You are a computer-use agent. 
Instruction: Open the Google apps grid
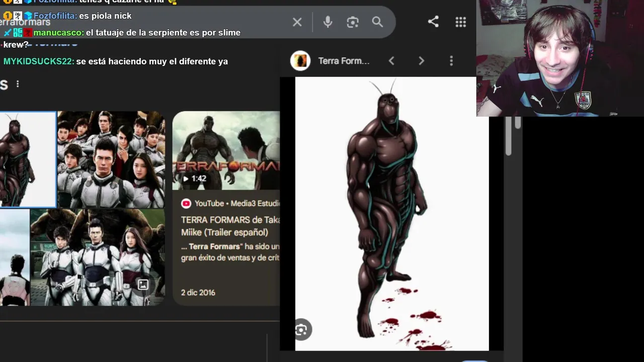click(460, 22)
